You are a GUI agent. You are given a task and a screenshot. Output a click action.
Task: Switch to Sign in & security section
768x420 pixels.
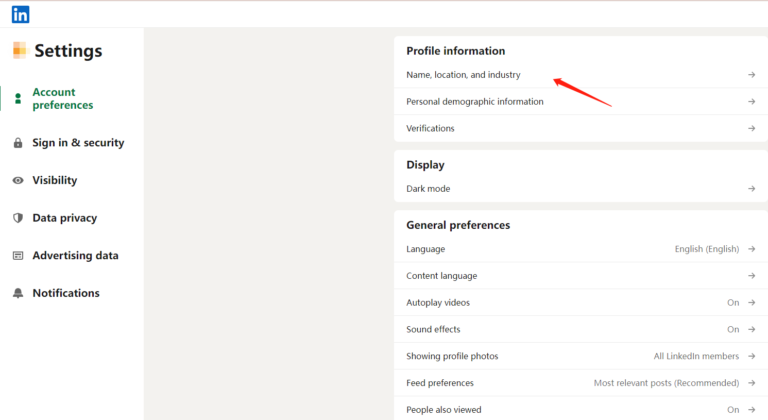click(x=78, y=143)
